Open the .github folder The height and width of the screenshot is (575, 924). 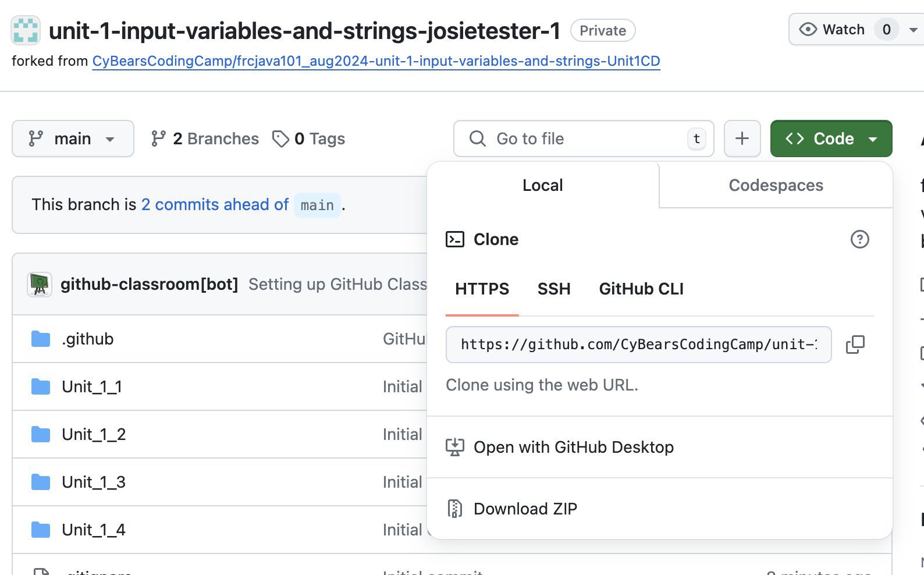87,339
